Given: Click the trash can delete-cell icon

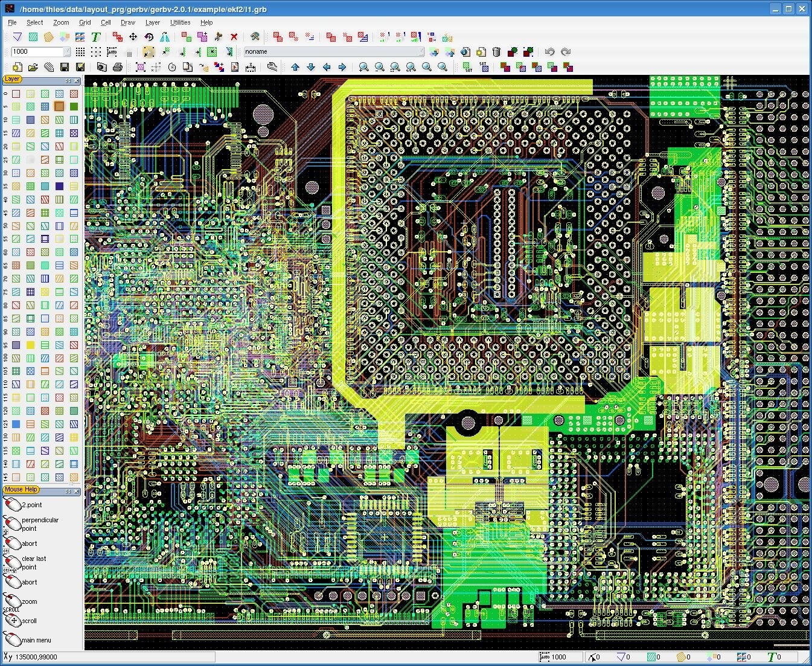Looking at the screenshot, I should pyautogui.click(x=496, y=52).
